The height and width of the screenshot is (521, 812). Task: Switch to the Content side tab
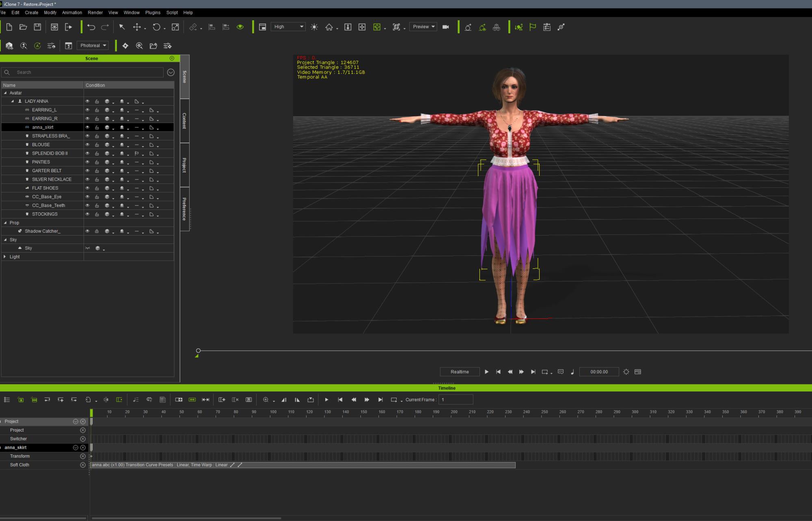click(x=184, y=121)
